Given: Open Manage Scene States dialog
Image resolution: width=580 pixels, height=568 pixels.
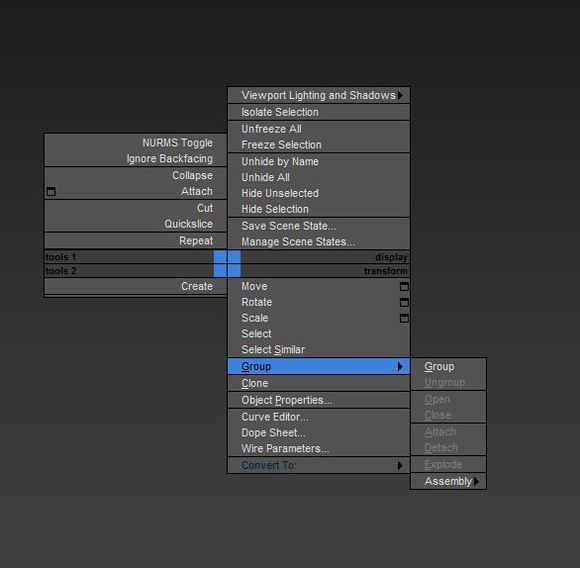Looking at the screenshot, I should pyautogui.click(x=319, y=242).
